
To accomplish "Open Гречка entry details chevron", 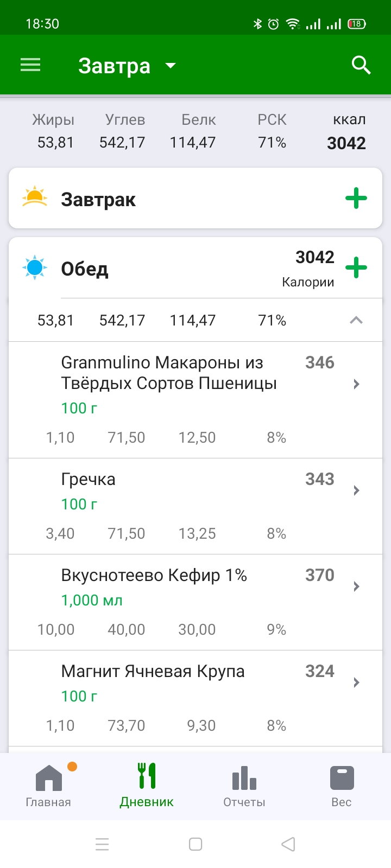I will coord(356,490).
